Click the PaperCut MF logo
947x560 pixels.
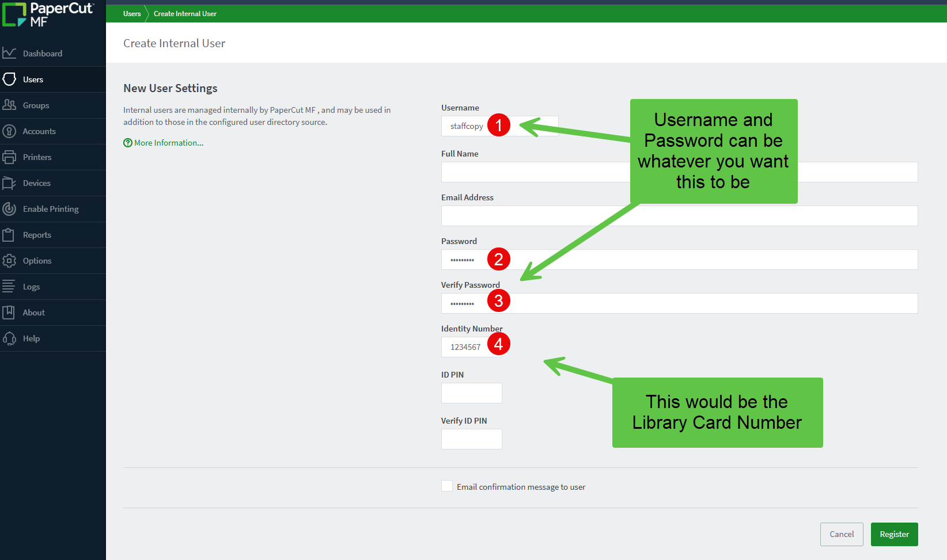pos(47,14)
